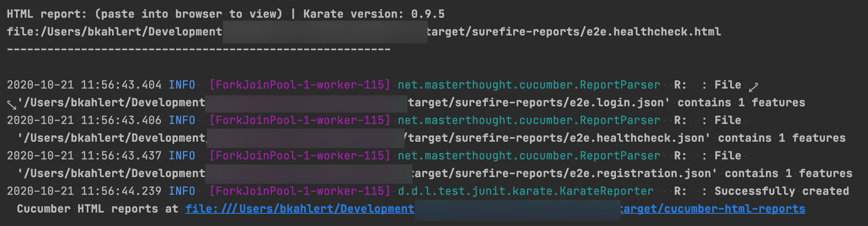Click the e2e.registration.json path text
The width and height of the screenshot is (868, 226).
click(x=367, y=174)
